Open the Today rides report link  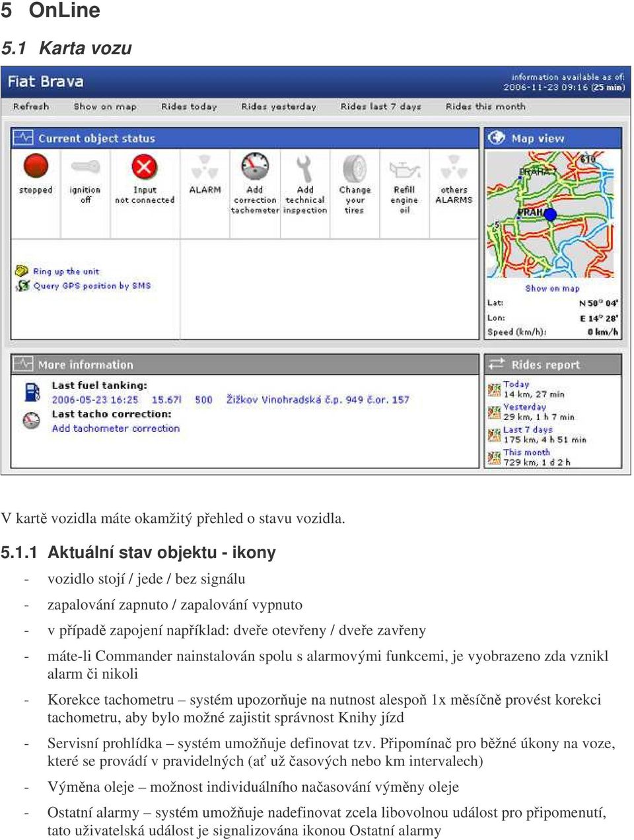click(516, 384)
